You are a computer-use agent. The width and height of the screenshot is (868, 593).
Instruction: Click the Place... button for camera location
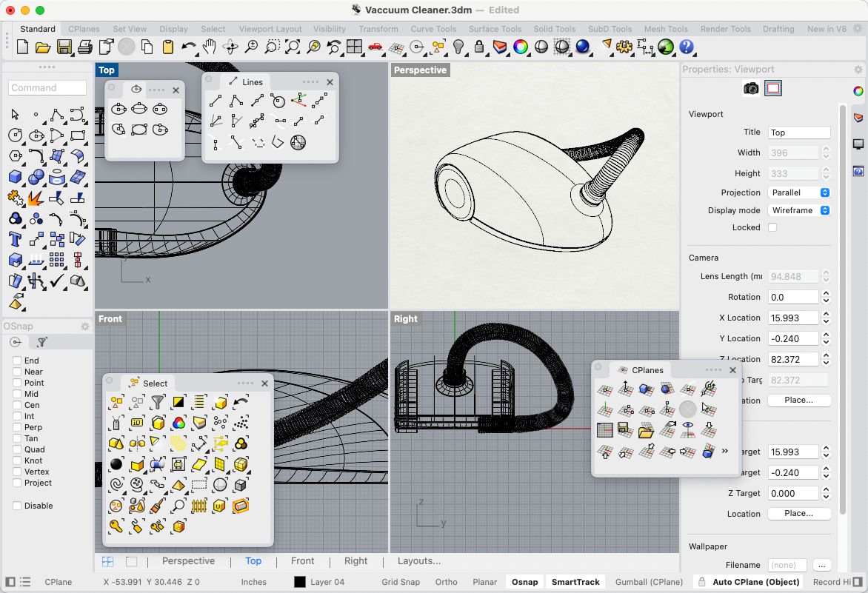[798, 400]
